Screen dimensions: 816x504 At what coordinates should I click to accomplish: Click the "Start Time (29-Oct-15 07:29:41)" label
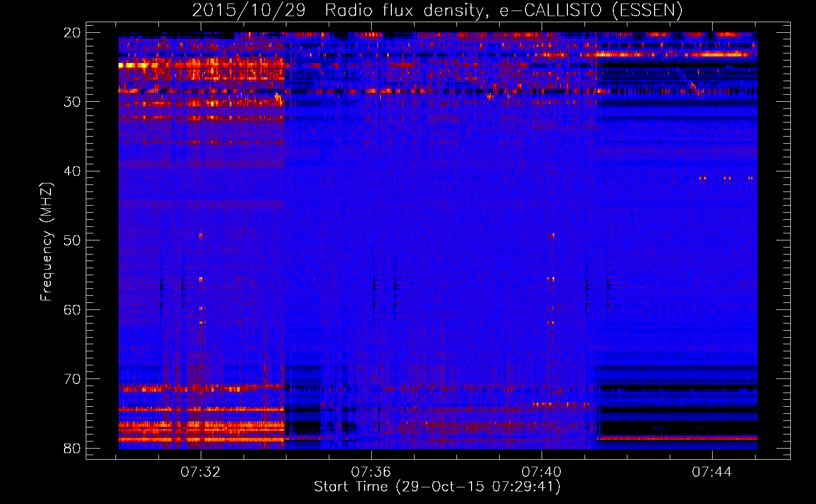point(437,487)
